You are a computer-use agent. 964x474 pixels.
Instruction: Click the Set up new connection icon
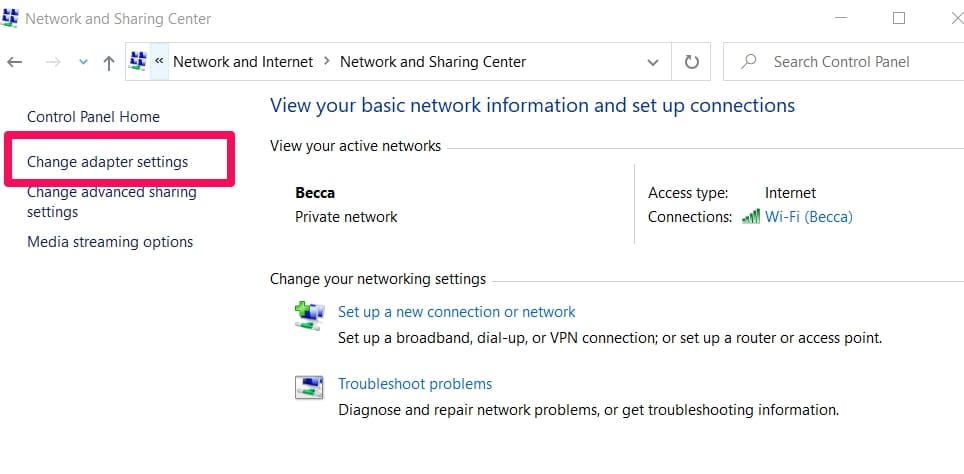[x=309, y=315]
